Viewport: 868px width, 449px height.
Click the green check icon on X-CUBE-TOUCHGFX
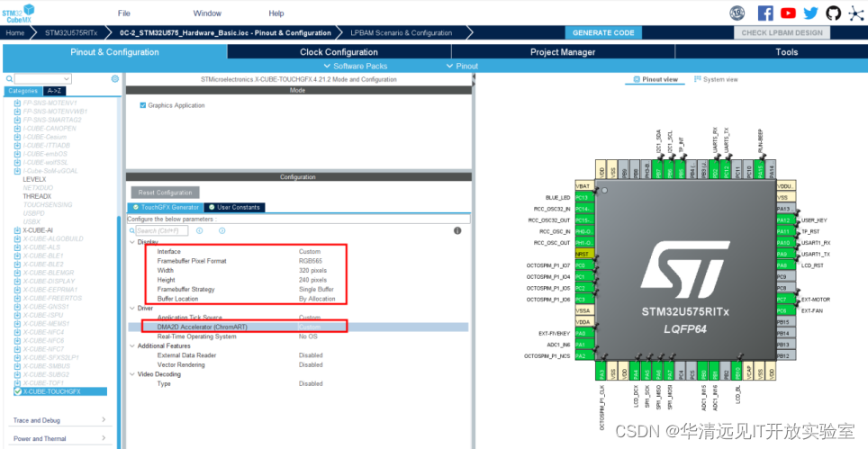[18, 391]
